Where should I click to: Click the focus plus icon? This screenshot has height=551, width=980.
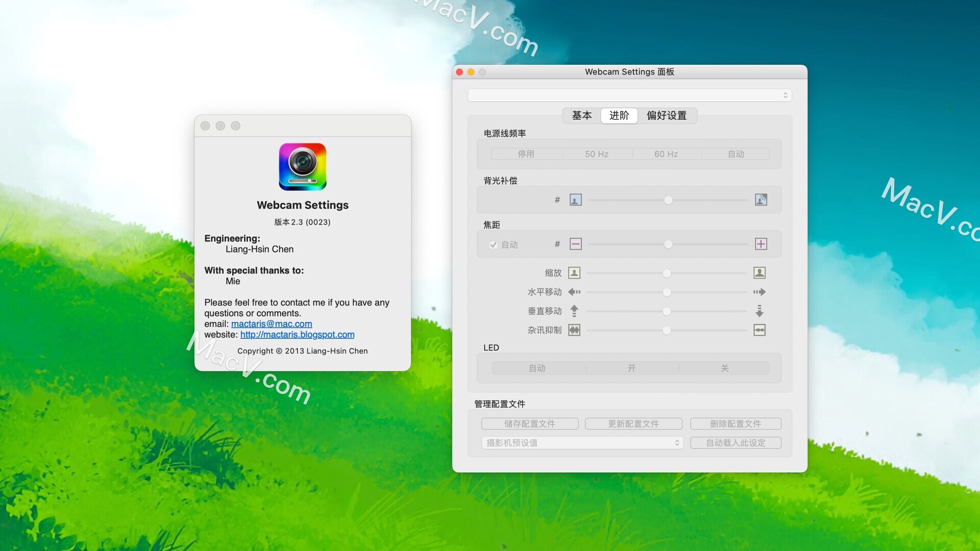pos(761,244)
